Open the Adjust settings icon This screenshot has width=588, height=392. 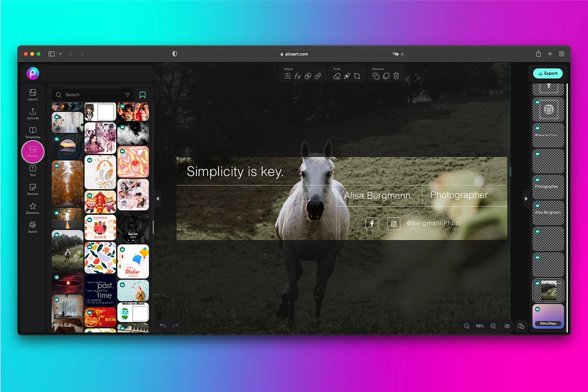[x=288, y=76]
